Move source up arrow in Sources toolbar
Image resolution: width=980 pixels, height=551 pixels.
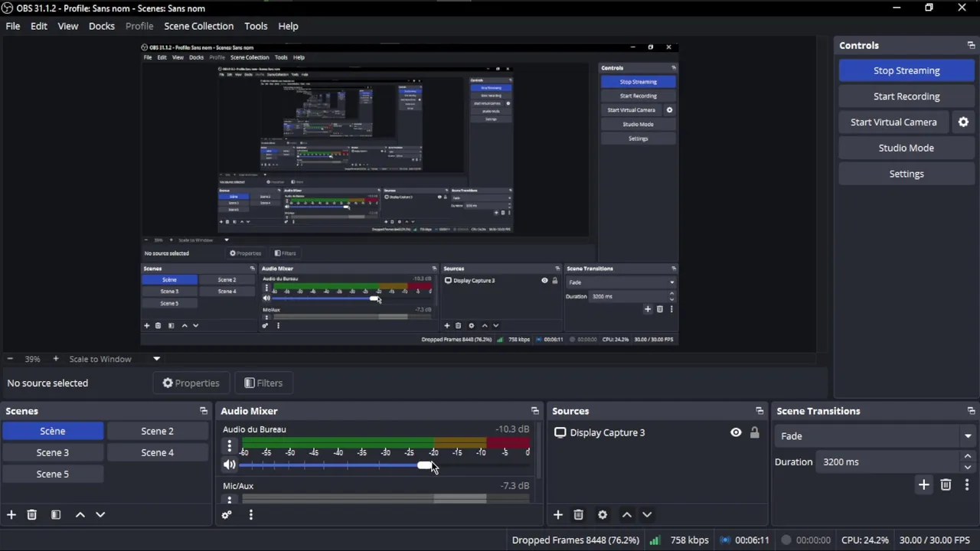(x=627, y=515)
